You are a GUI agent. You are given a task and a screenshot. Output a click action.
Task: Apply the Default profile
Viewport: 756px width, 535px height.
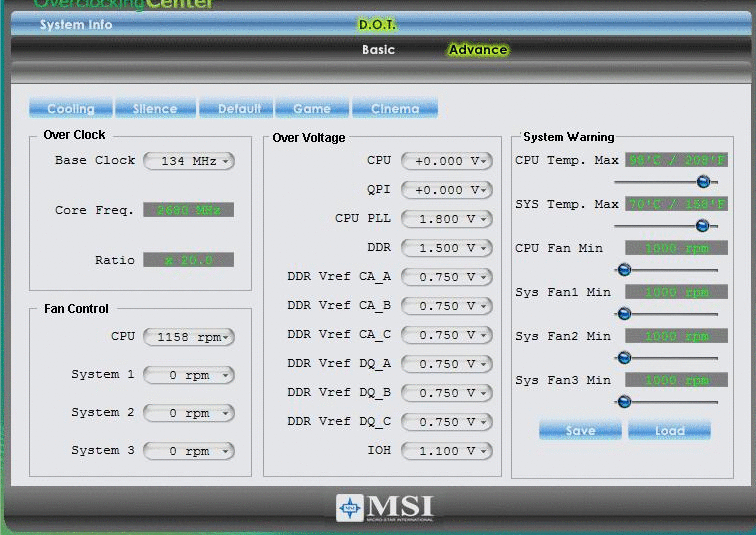[236, 108]
